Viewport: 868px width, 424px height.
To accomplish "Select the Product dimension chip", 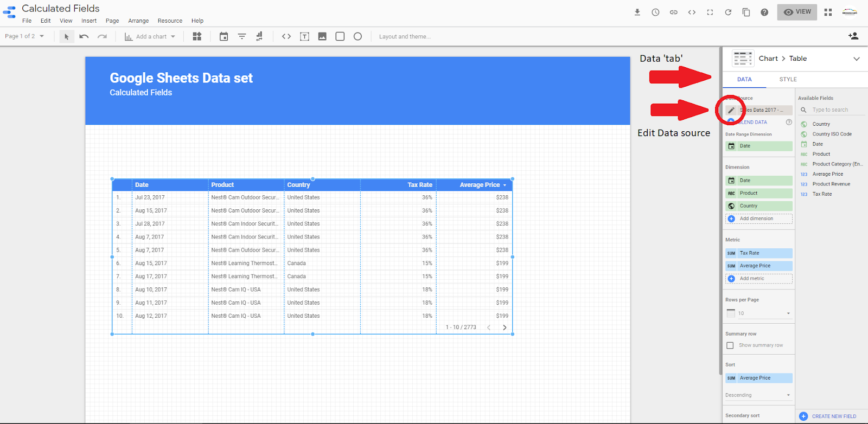I will [759, 193].
